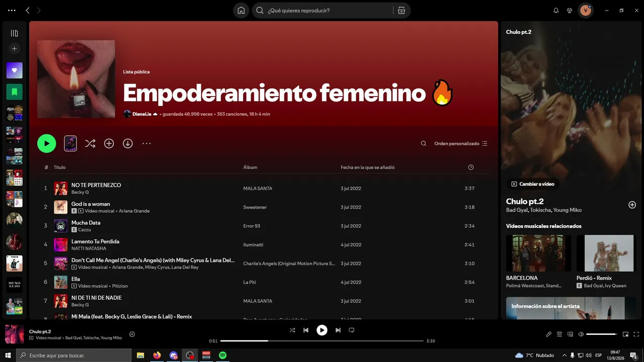The height and width of the screenshot is (362, 644).
Task: Open the weather widget showing 7°C Nublado
Action: click(534, 355)
